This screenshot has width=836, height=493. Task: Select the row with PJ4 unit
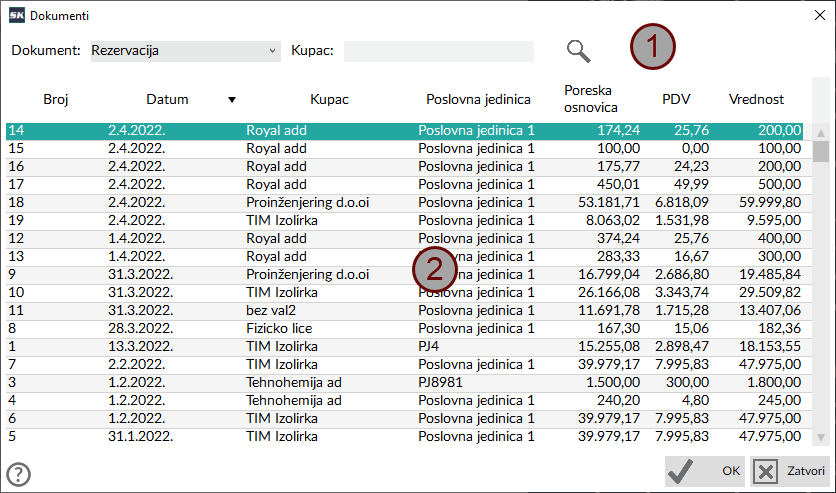(404, 346)
